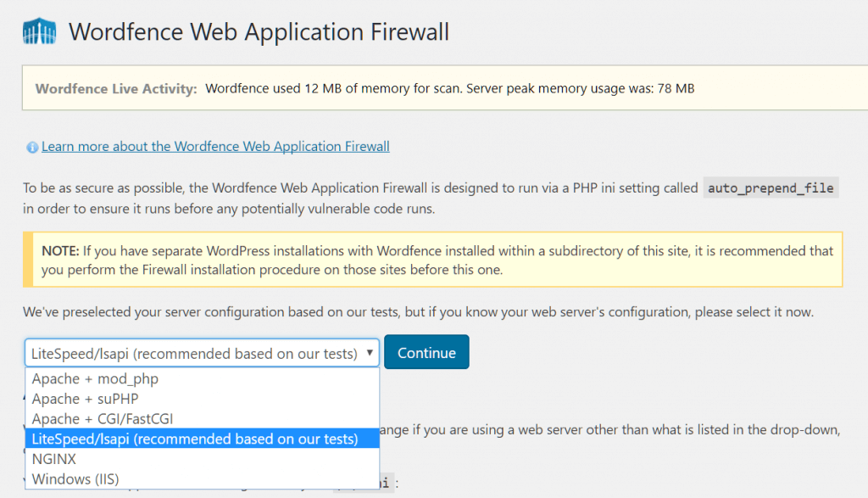868x498 pixels.
Task: Select Apache + mod_php from the dropdown
Action: (96, 378)
